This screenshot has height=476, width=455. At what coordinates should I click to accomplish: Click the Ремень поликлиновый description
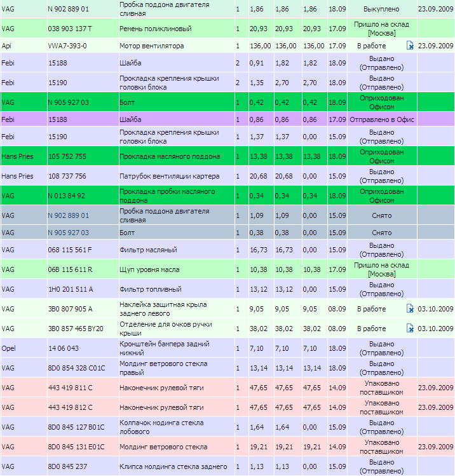click(156, 29)
